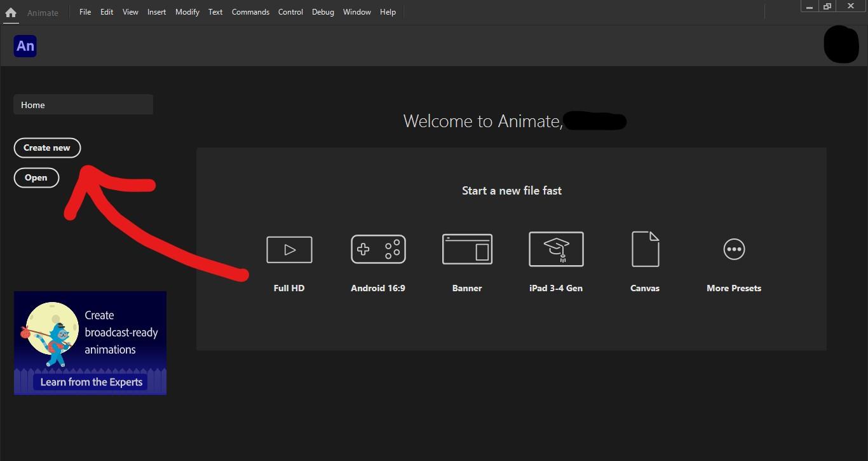Choose the Canvas document preset
This screenshot has height=461, width=868.
tap(645, 249)
